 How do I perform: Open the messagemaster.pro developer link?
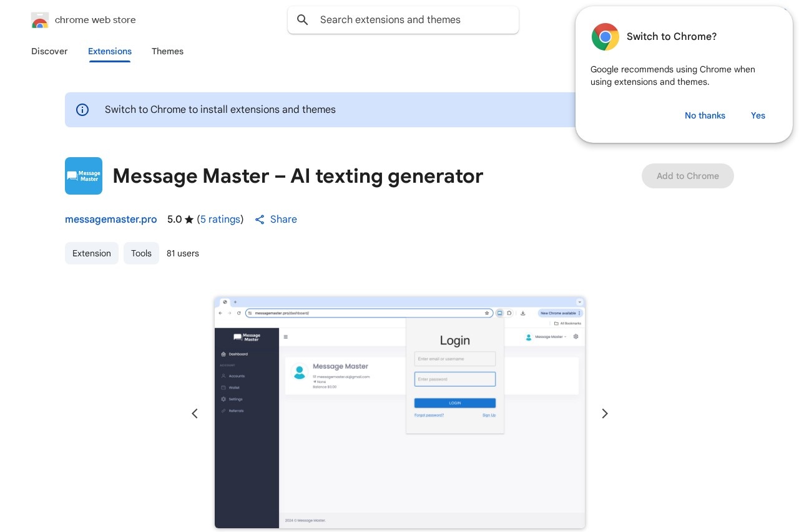(x=111, y=220)
